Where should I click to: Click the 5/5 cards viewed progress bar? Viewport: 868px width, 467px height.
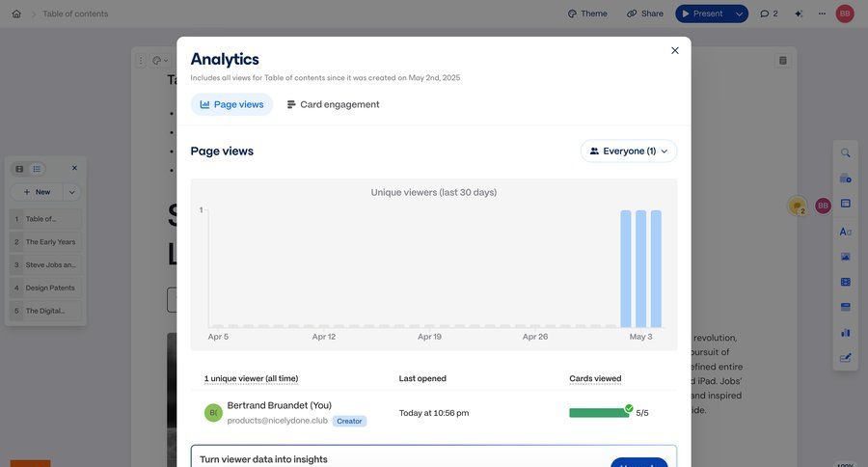coord(599,413)
